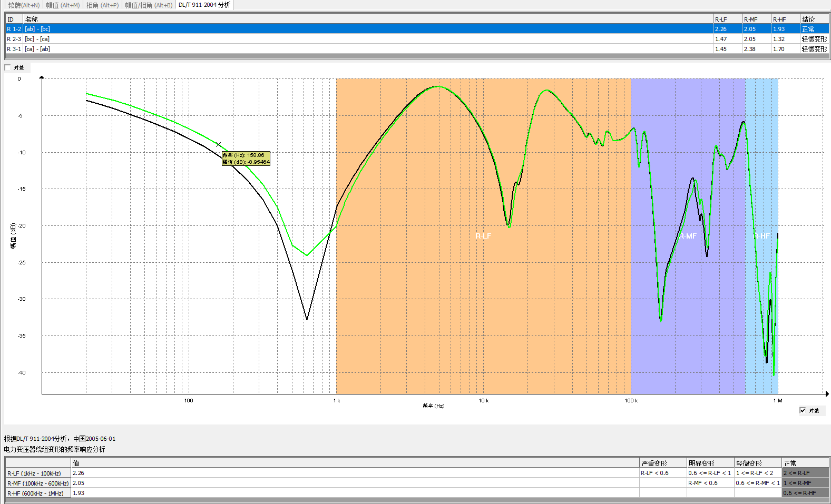Image resolution: width=831 pixels, height=504 pixels.
Task: Click the 名称 column header
Action: point(32,19)
